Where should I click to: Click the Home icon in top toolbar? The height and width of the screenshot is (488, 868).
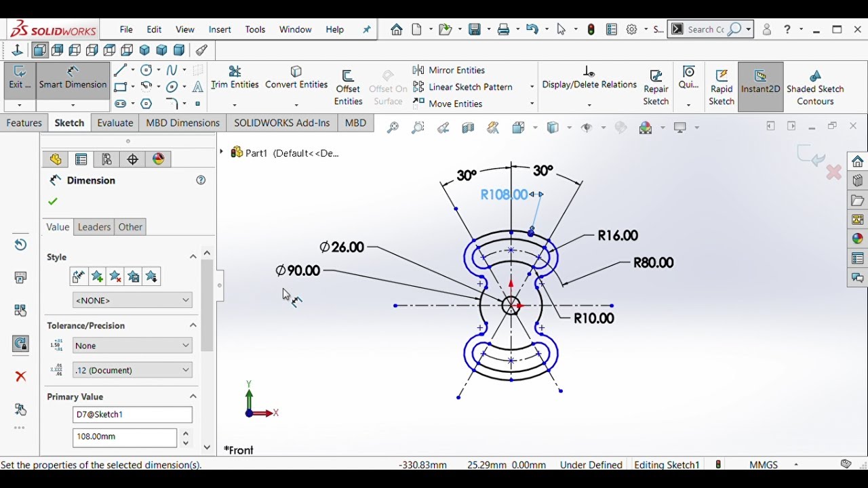coord(397,29)
